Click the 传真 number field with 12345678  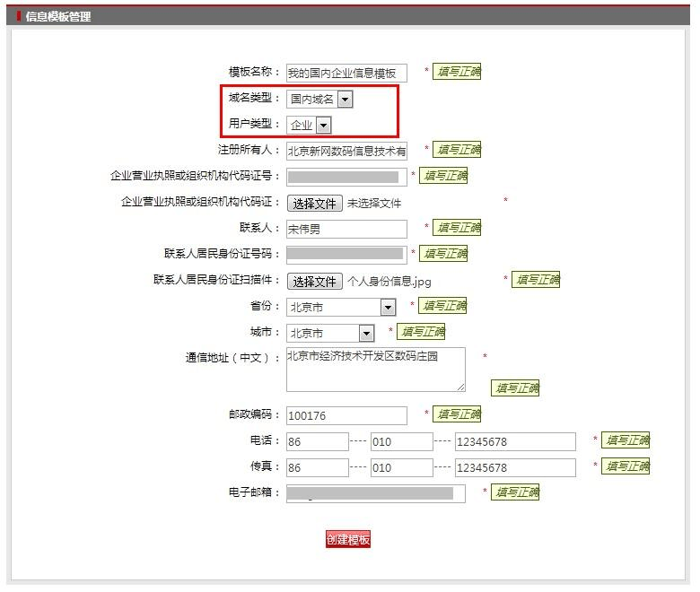[x=514, y=468]
